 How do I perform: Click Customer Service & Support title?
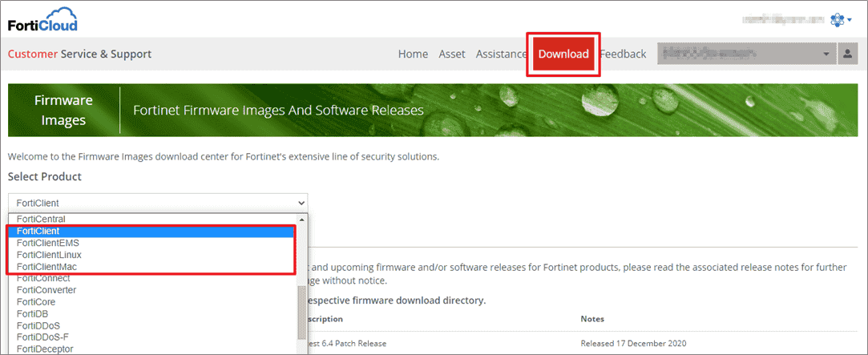coord(79,54)
